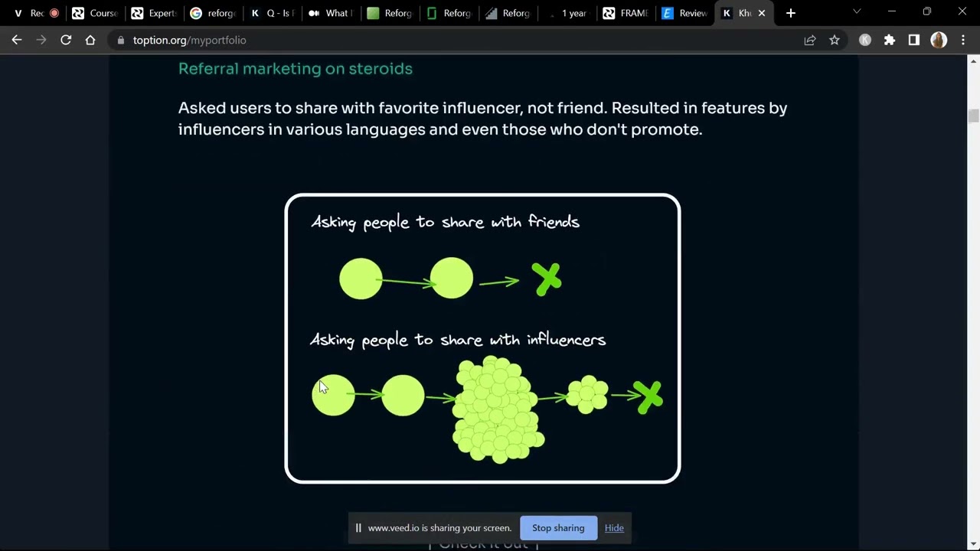The width and height of the screenshot is (980, 551).
Task: Switch to the Course tab
Action: (94, 13)
